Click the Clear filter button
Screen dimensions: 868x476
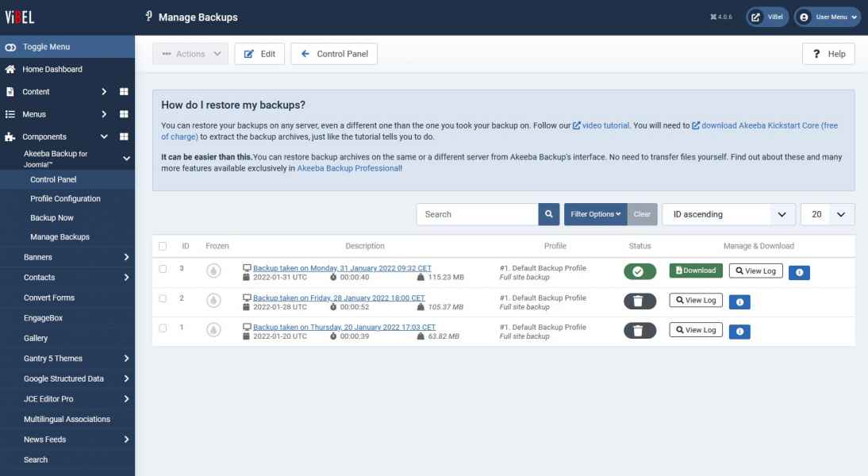pyautogui.click(x=642, y=214)
